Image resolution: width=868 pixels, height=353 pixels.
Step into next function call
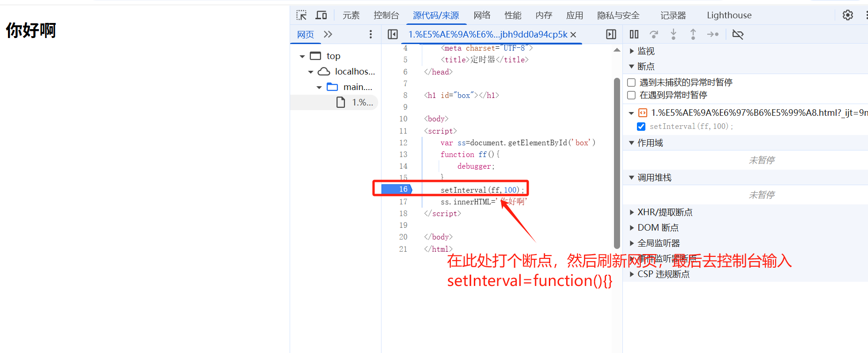coord(673,34)
